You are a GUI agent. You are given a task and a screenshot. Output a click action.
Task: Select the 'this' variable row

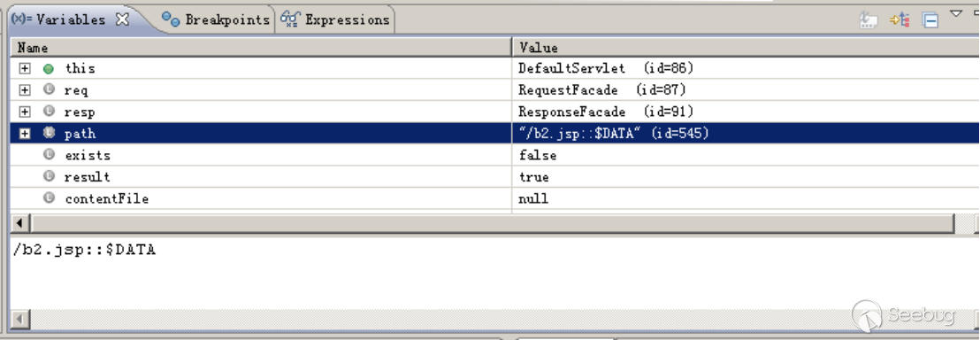point(494,68)
